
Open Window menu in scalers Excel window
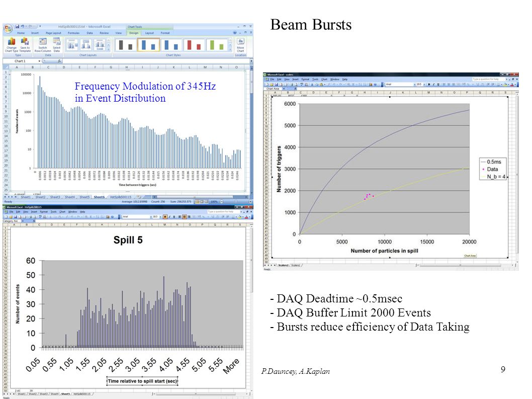point(334,79)
